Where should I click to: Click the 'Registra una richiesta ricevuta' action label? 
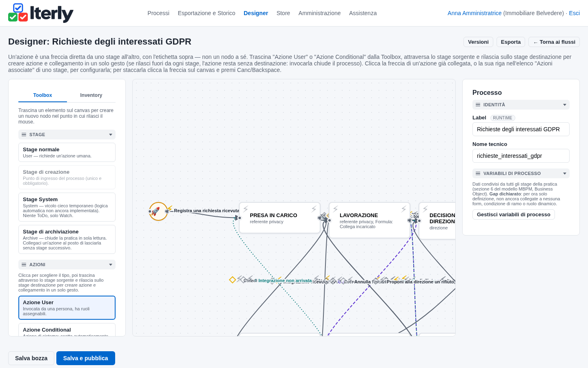(207, 211)
